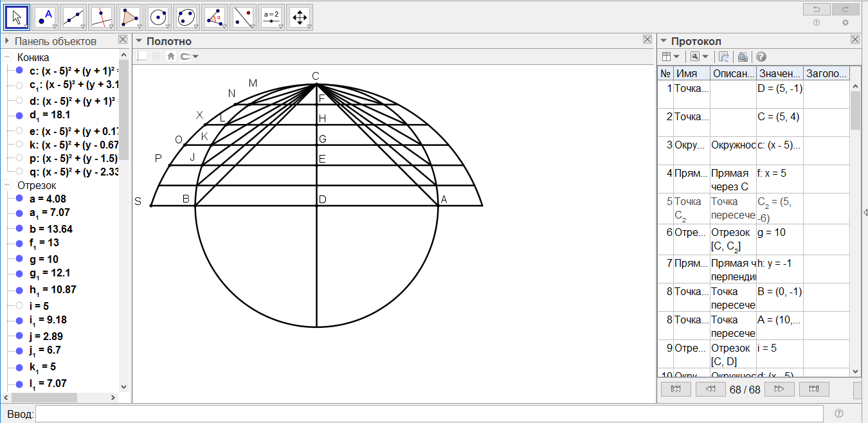The image size is (868, 423).
Task: Step back one construction step
Action: tap(710, 389)
